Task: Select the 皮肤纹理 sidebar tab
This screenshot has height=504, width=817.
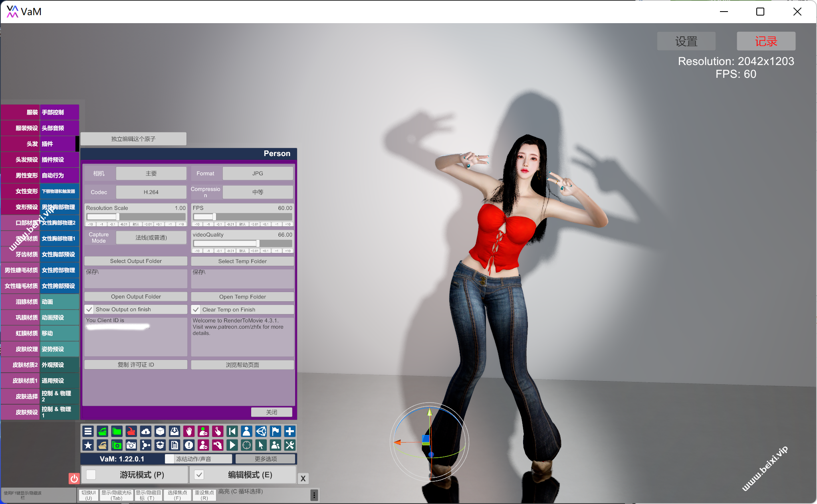Action: point(20,349)
